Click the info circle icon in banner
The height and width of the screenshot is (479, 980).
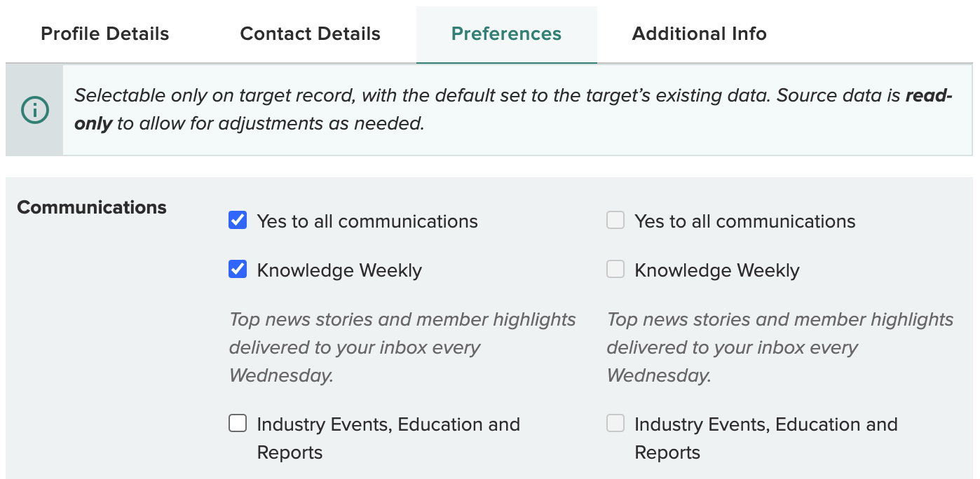coord(34,110)
